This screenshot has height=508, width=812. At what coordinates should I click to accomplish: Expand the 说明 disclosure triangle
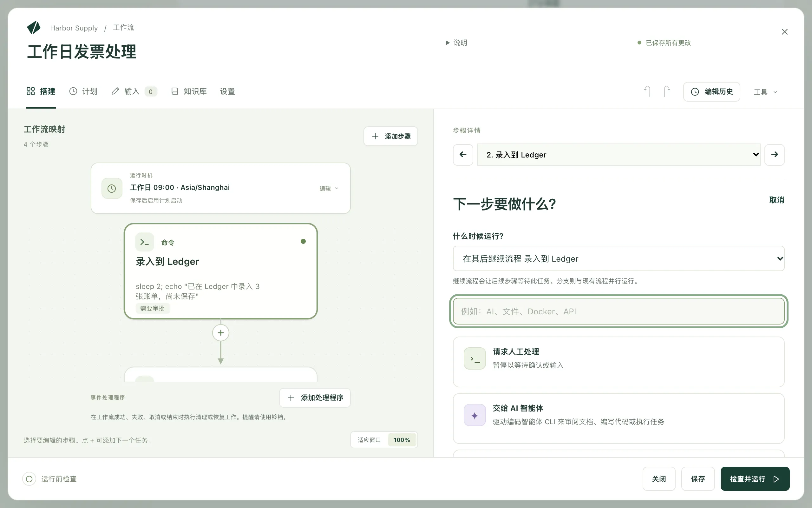click(447, 43)
